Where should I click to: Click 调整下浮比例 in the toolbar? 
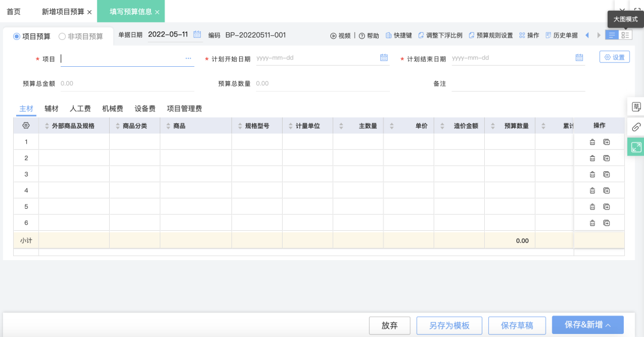[x=440, y=35]
